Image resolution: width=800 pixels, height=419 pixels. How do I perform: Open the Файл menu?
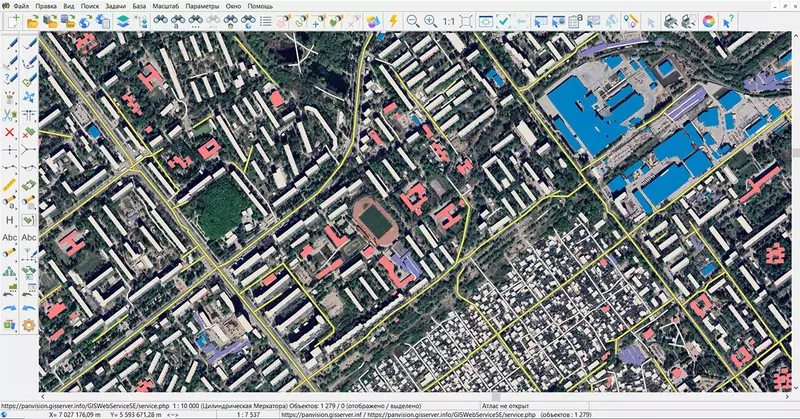coord(20,6)
